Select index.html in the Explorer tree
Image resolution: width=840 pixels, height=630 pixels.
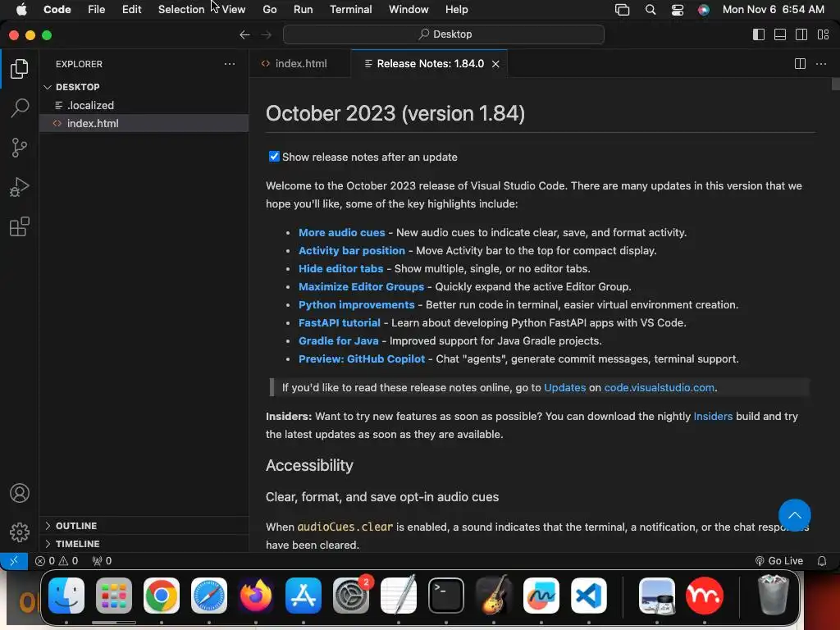[x=144, y=123]
